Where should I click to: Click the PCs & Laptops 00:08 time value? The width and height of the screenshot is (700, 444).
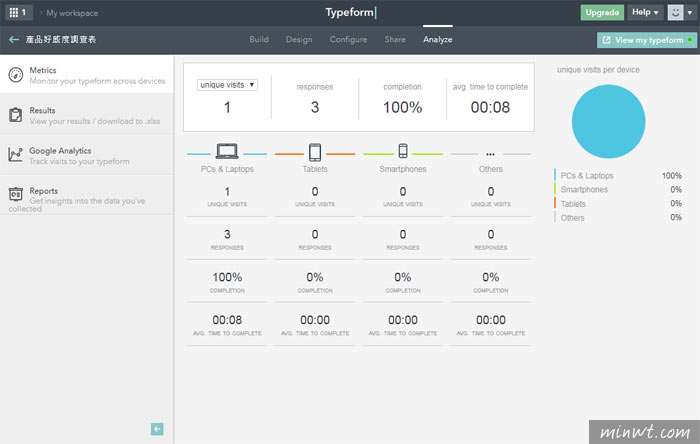(227, 320)
